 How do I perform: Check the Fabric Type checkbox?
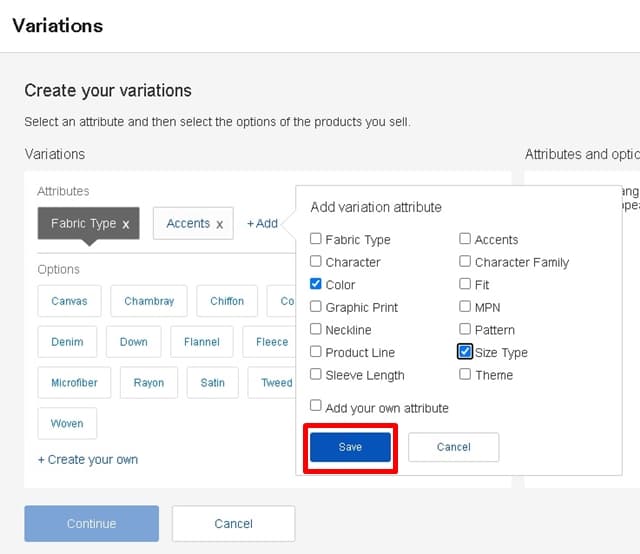(316, 239)
